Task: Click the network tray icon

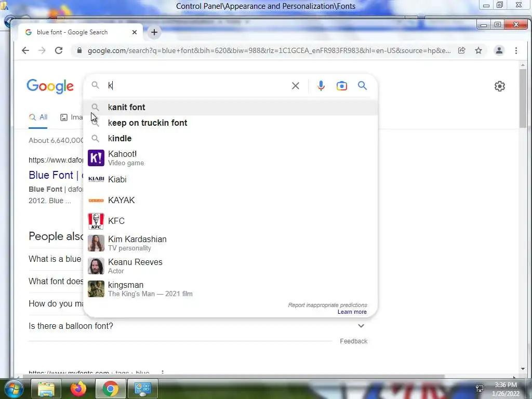Action: pyautogui.click(x=480, y=389)
